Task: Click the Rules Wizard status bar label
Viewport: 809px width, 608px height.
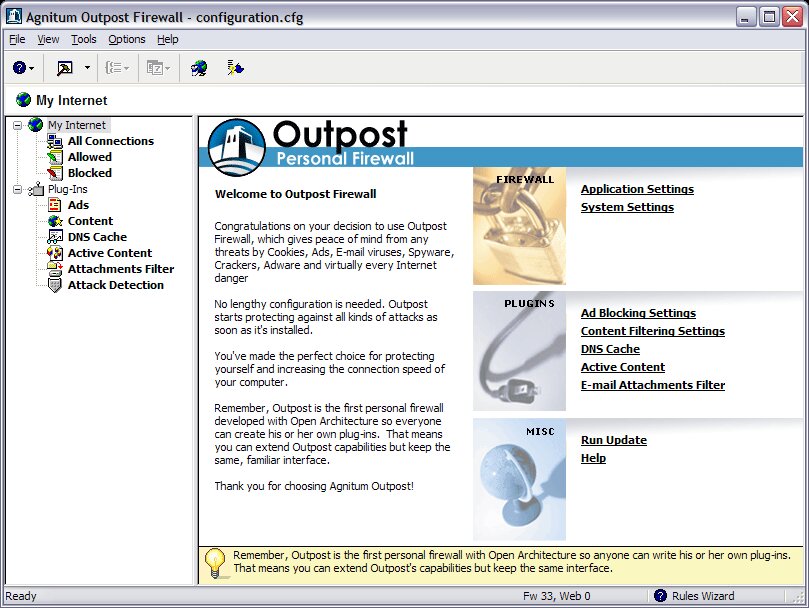Action: [x=703, y=596]
